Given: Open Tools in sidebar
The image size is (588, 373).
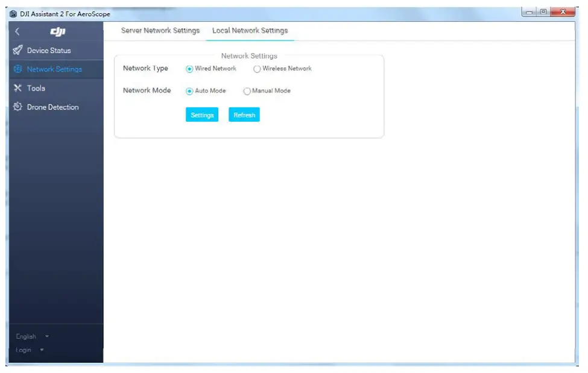Looking at the screenshot, I should pyautogui.click(x=56, y=88).
